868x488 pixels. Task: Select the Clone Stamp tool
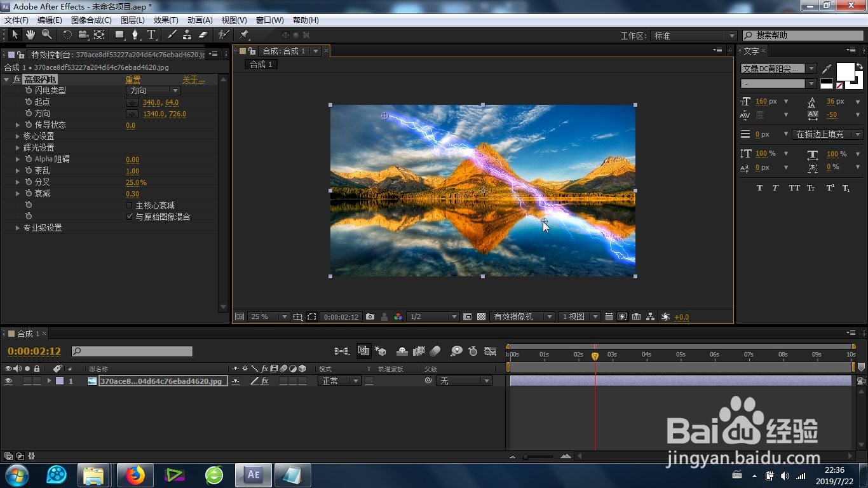click(187, 34)
